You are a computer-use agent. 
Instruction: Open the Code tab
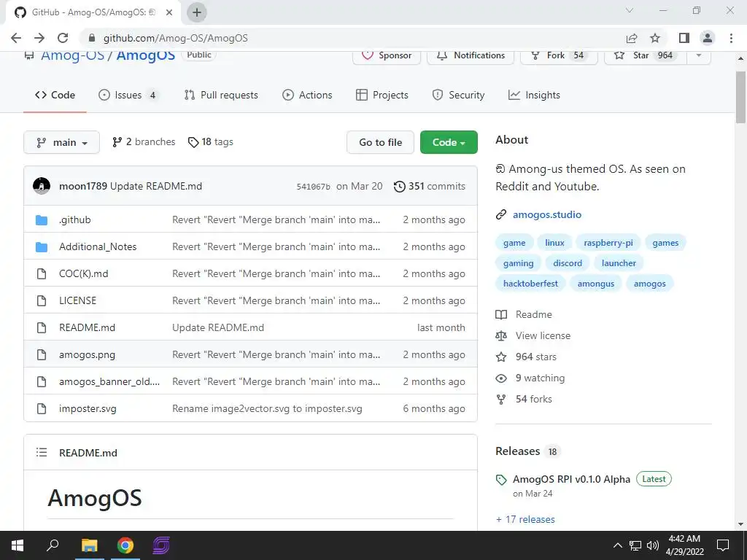(x=55, y=95)
